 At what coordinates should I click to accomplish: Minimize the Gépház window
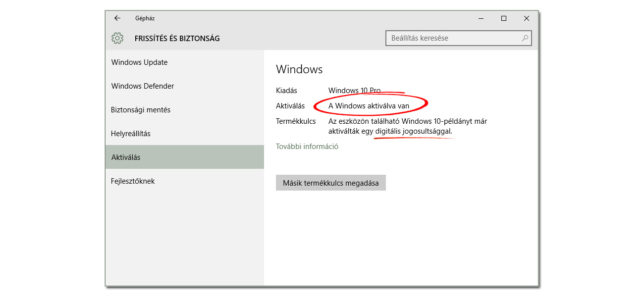click(481, 18)
